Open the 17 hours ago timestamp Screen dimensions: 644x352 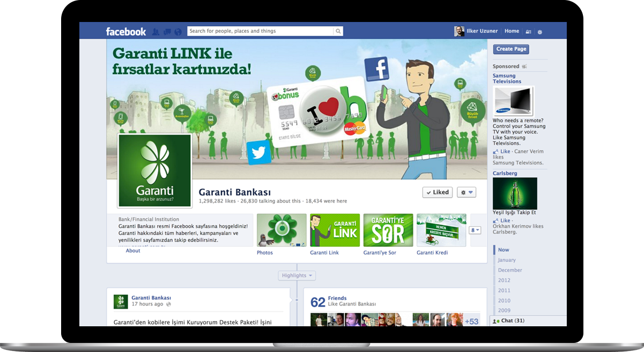(147, 304)
